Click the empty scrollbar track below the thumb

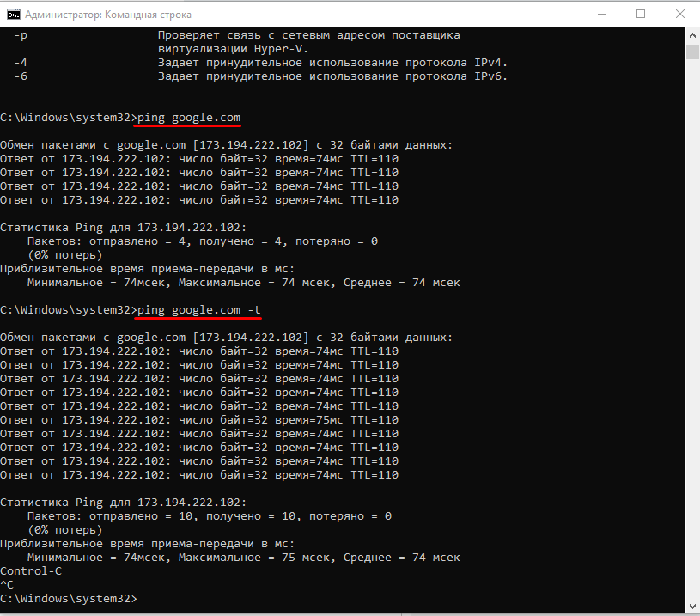pos(692,344)
